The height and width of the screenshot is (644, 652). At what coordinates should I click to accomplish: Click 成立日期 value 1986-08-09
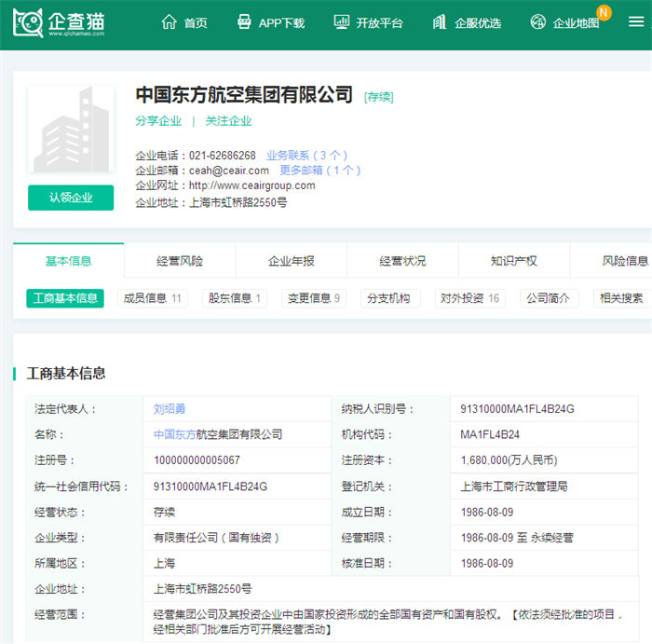click(487, 512)
